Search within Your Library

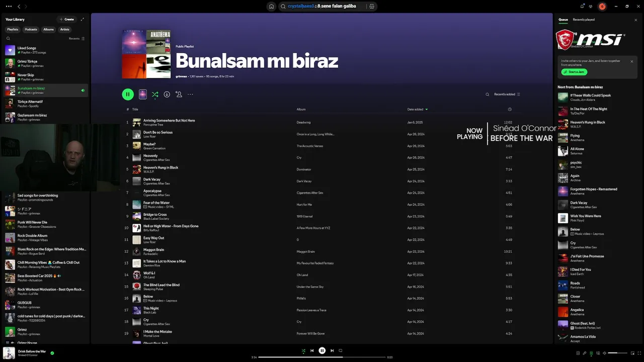8,38
